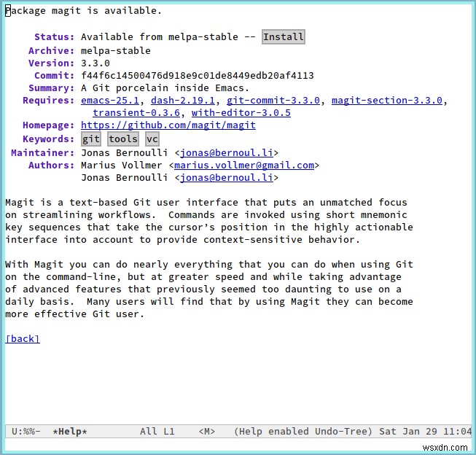Image resolution: width=476 pixels, height=455 pixels.
Task: Click the 'Archive:' field label
Action: coord(51,50)
